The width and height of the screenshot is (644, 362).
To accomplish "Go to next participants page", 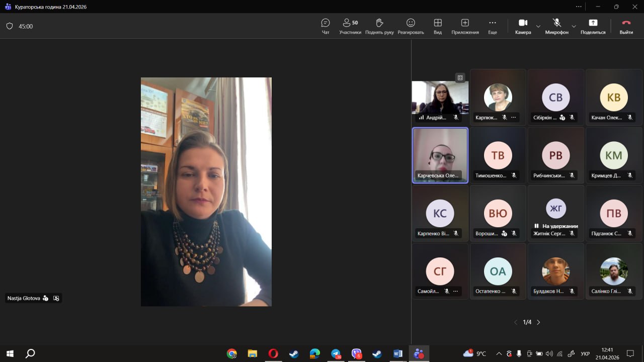I will coord(538,322).
